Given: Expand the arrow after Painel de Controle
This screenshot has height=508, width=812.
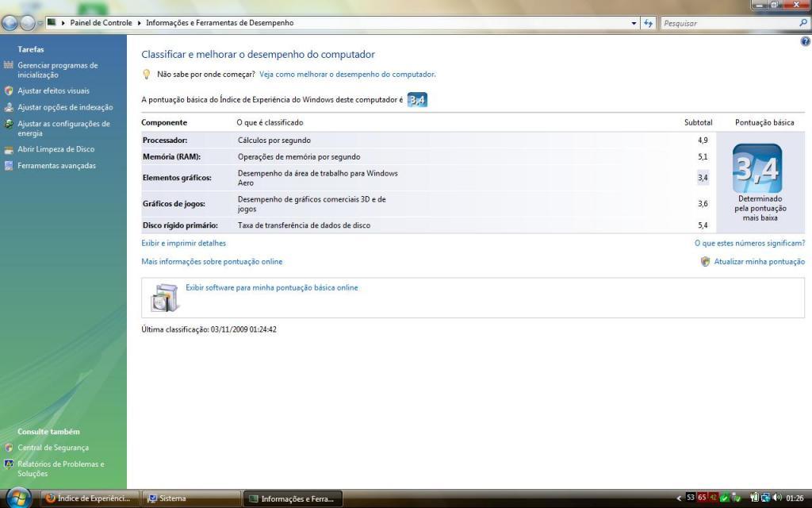Looking at the screenshot, I should 139,23.
